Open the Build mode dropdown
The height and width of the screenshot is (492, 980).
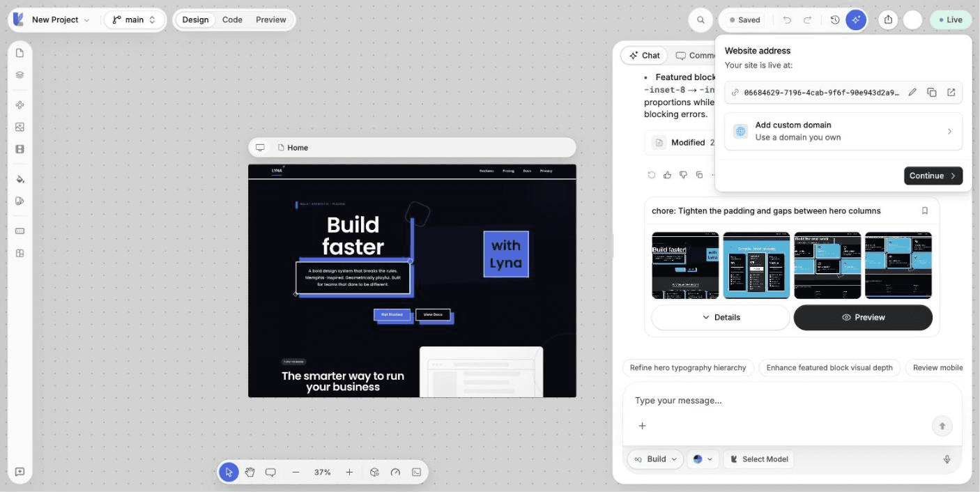coord(656,459)
